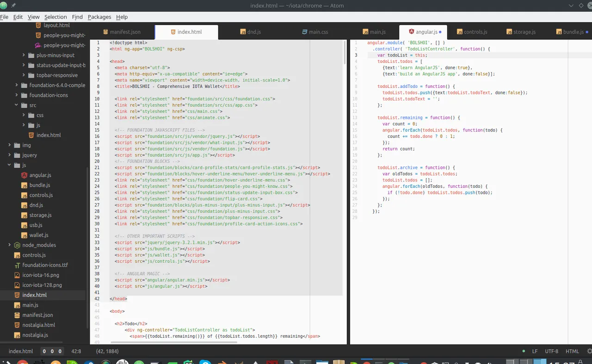Switch to the manifest.json tab
592x364 pixels.
(x=122, y=32)
